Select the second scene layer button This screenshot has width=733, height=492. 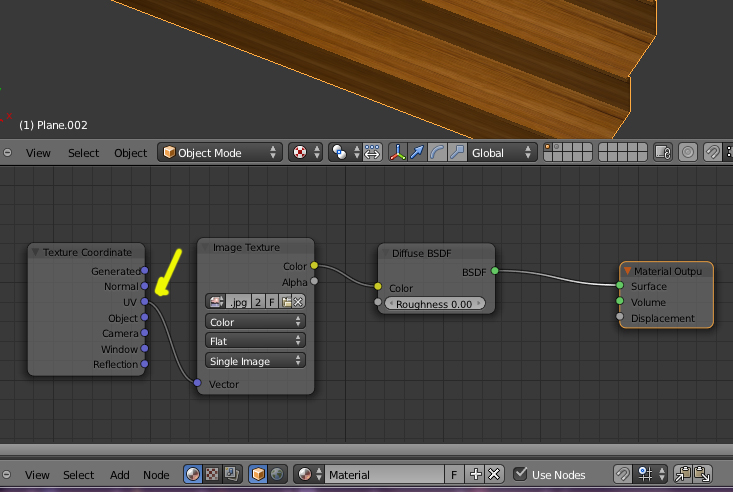[x=557, y=147]
